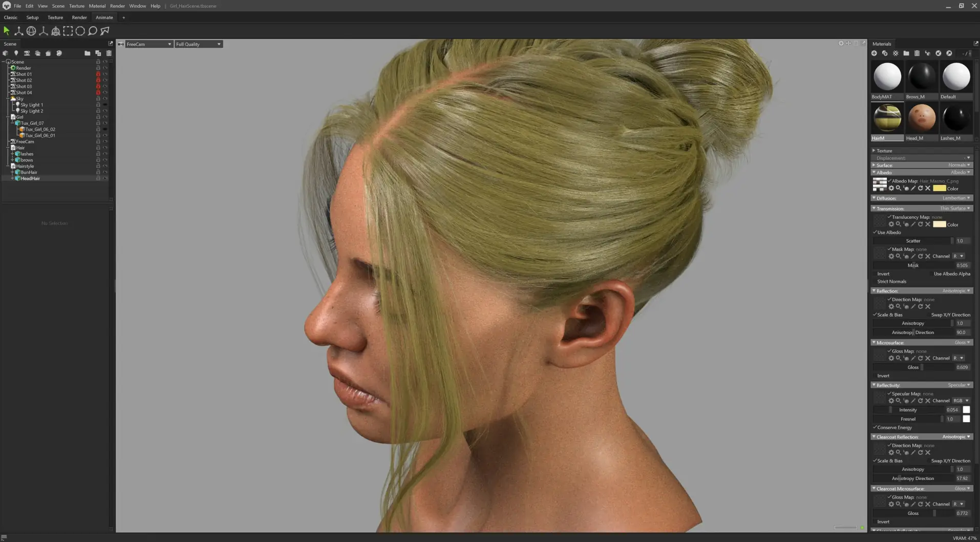Add a new workspace tab

(123, 17)
